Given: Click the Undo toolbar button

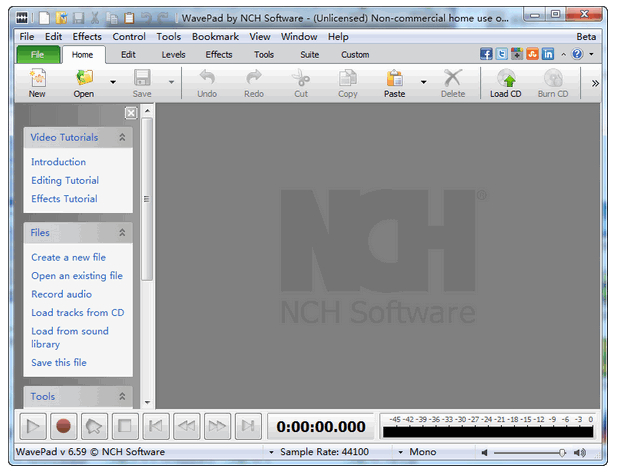Looking at the screenshot, I should [x=207, y=83].
